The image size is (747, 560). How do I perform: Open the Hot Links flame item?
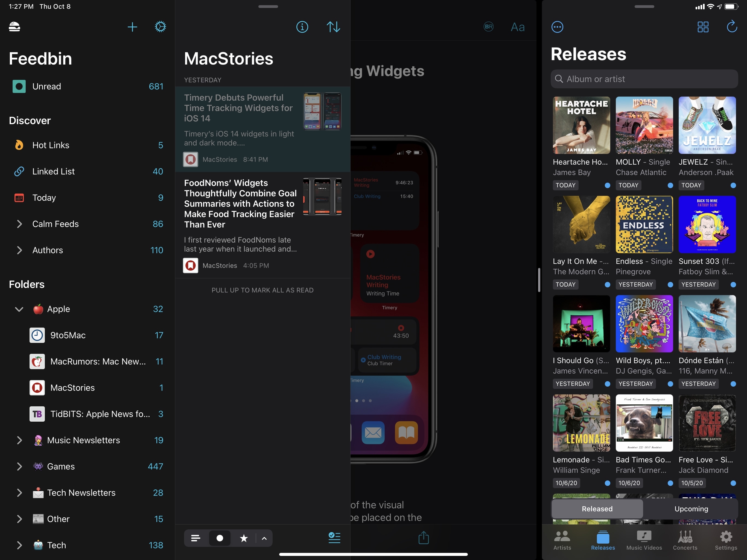(87, 145)
